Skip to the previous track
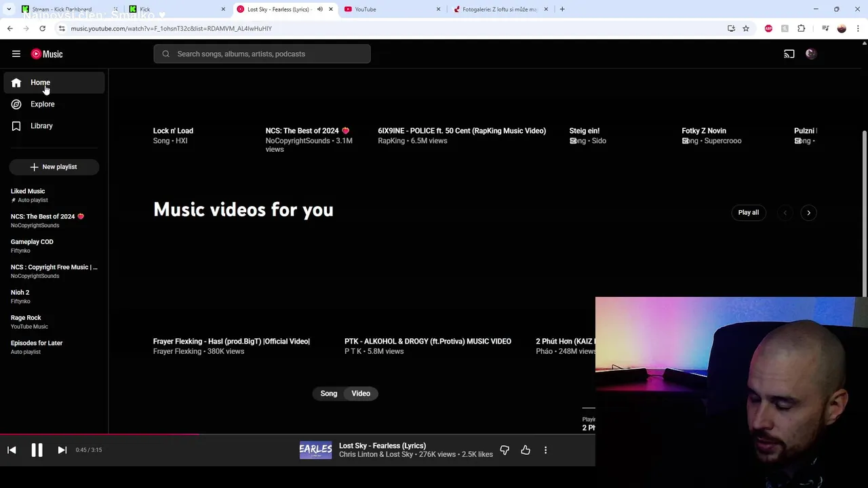The image size is (868, 488). (x=12, y=450)
